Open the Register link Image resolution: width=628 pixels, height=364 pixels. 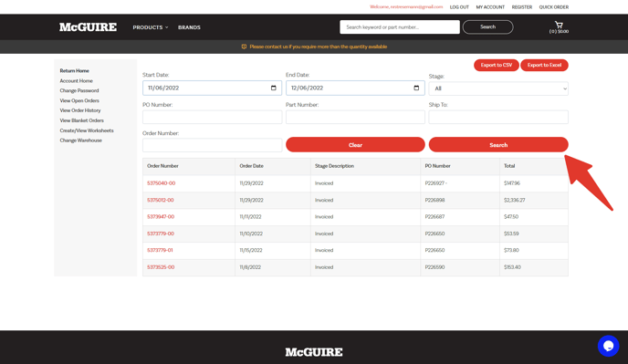coord(522,7)
